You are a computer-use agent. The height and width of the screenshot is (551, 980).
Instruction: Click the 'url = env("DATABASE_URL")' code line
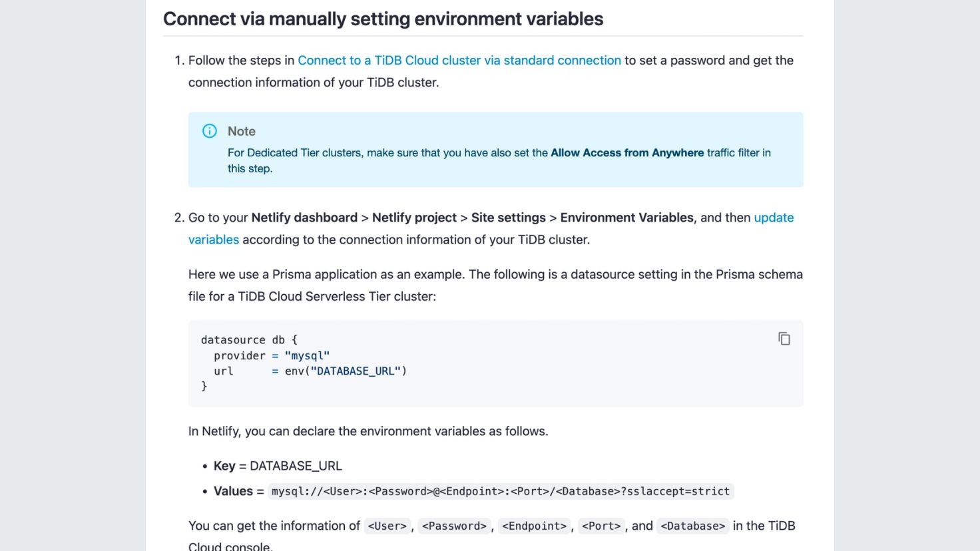click(x=310, y=371)
